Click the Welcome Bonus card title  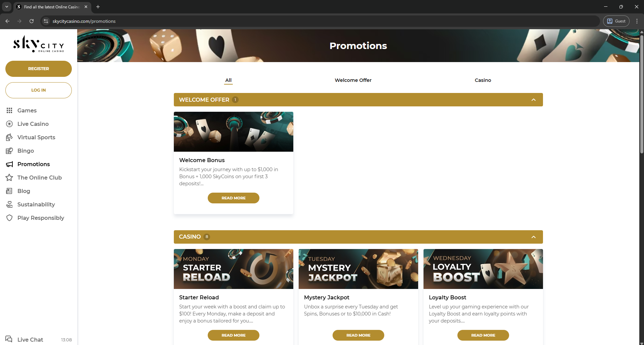(202, 160)
